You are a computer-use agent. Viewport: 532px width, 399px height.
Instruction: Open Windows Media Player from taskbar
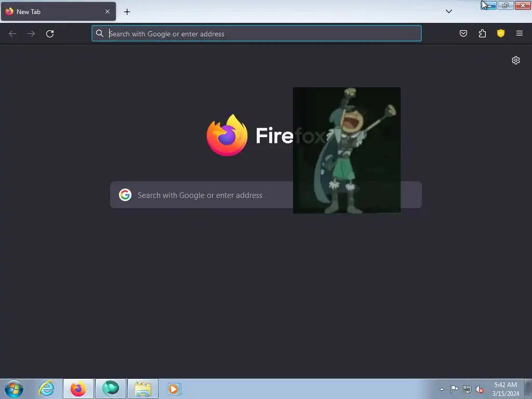click(174, 389)
